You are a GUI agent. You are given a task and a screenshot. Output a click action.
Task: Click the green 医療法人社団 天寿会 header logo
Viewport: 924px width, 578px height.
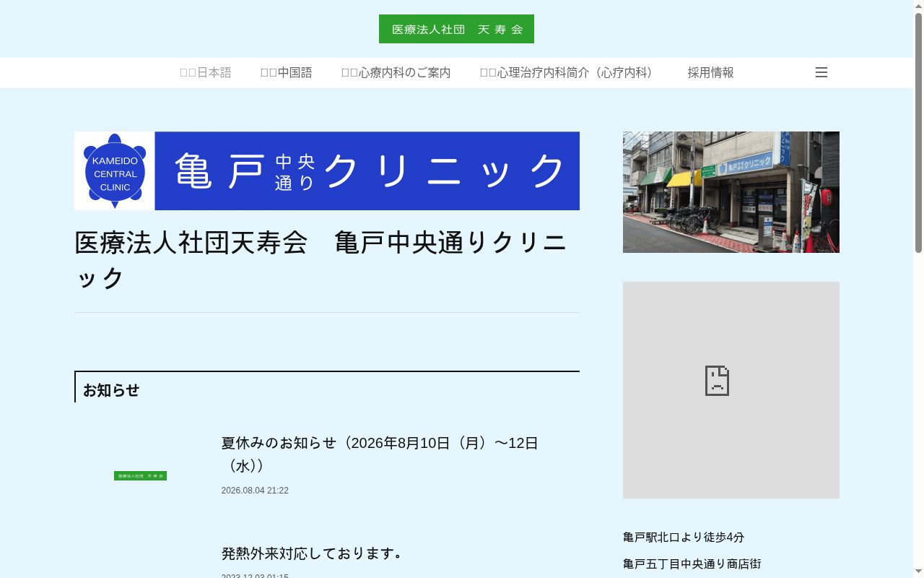456,29
